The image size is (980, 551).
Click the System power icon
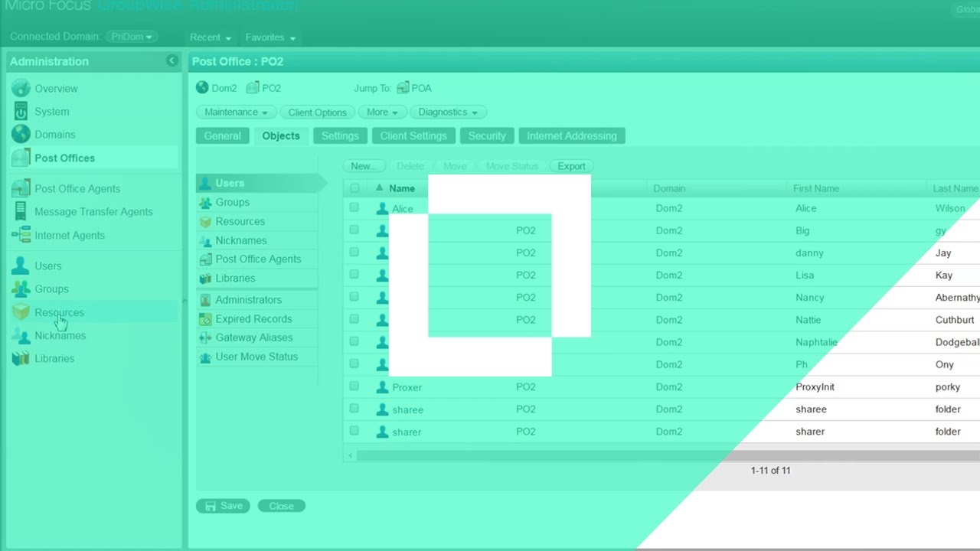tap(21, 111)
